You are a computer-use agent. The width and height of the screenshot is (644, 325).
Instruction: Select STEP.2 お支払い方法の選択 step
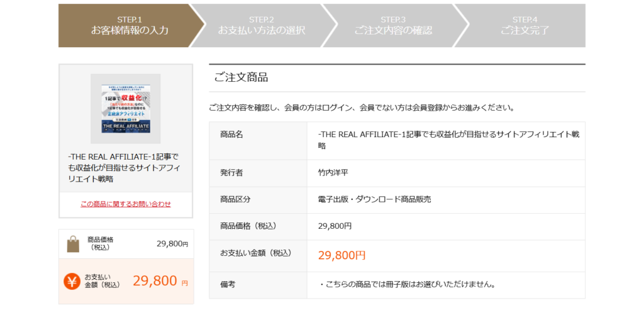click(262, 25)
